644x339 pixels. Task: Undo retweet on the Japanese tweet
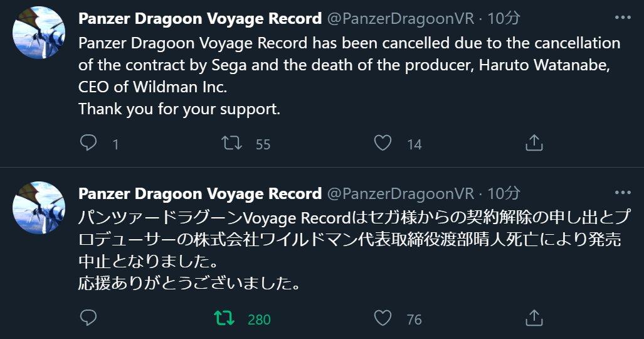pyautogui.click(x=224, y=318)
